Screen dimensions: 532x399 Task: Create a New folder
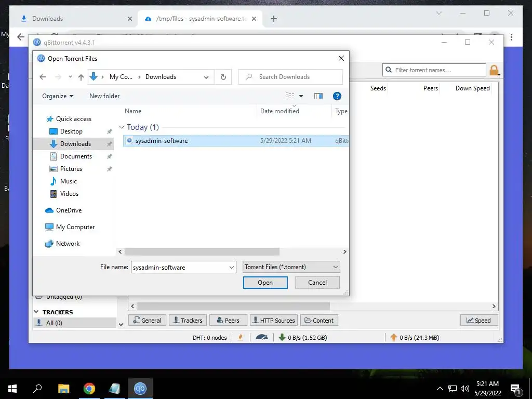pos(104,96)
